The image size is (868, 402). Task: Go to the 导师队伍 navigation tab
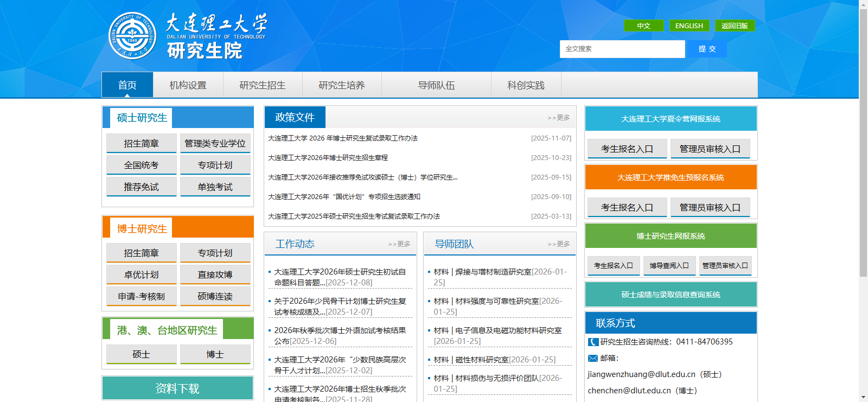[436, 85]
